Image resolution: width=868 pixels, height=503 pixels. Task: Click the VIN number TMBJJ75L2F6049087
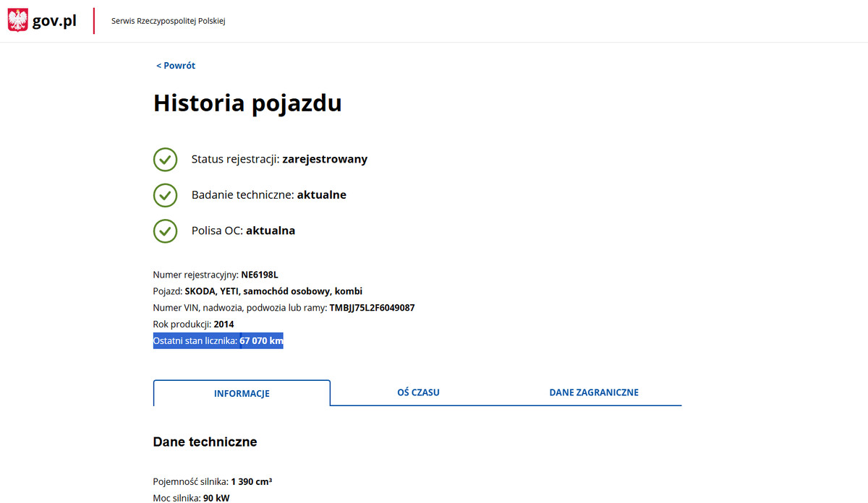pyautogui.click(x=372, y=308)
